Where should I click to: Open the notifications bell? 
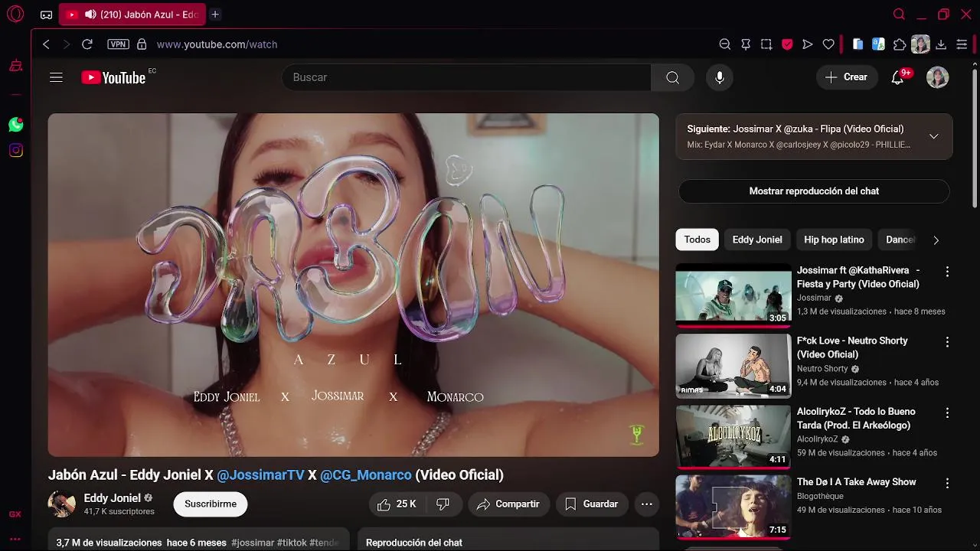(898, 77)
